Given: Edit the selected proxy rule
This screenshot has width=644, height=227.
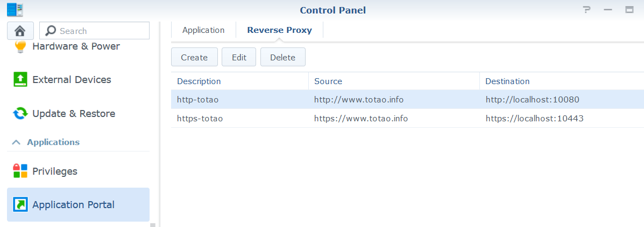Looking at the screenshot, I should 239,57.
